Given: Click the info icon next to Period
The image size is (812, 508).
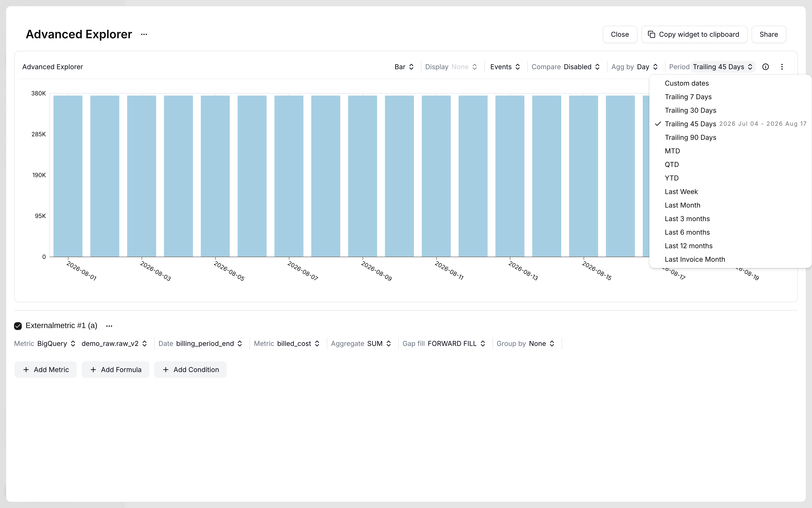Looking at the screenshot, I should pos(765,67).
